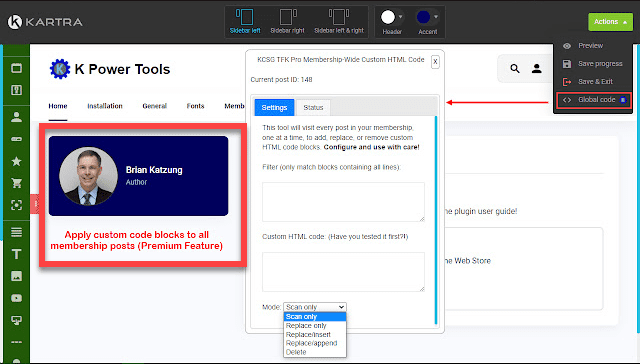Click the person element icon in left toolbar
The image size is (640, 364).
point(16,118)
